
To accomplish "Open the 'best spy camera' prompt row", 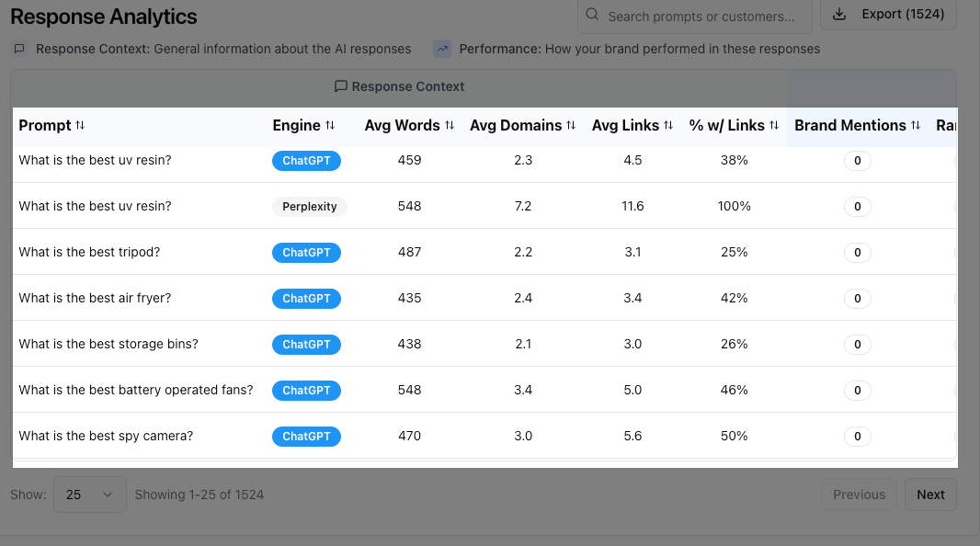I will (x=106, y=436).
